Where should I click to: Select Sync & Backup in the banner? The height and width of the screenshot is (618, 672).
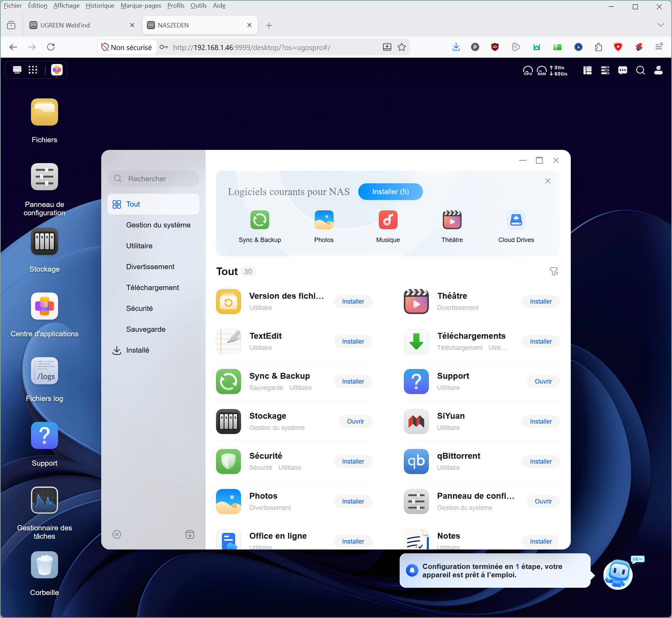click(260, 227)
